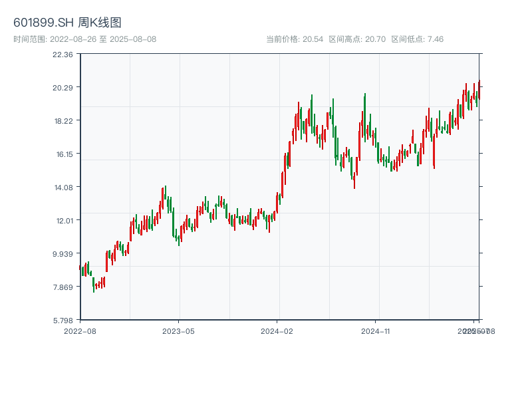
Task: Click the 区间高点 20.70 label
Action: (357, 39)
